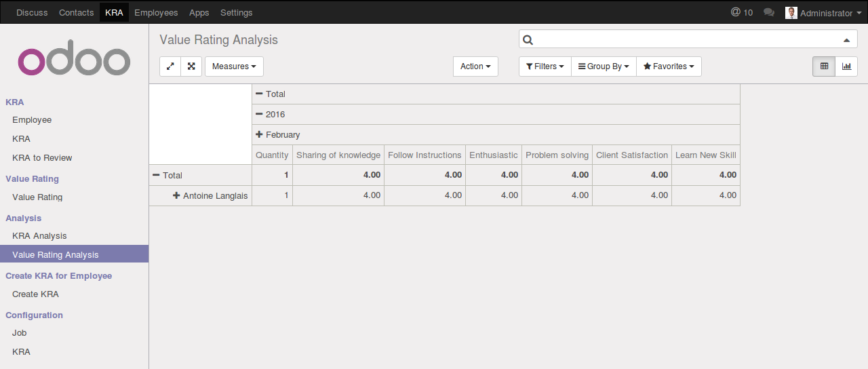This screenshot has height=369, width=868.
Task: Click the search magnifier icon
Action: [x=528, y=40]
